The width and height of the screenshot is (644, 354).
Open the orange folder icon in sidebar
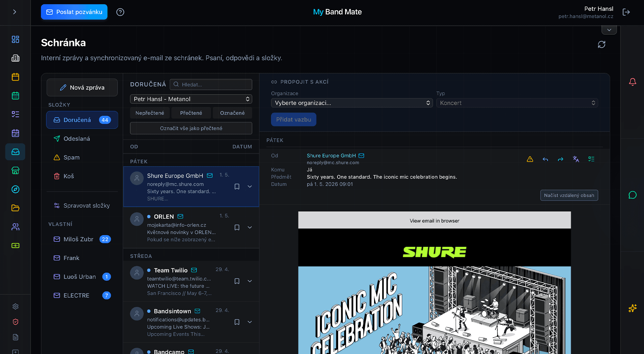point(15,208)
